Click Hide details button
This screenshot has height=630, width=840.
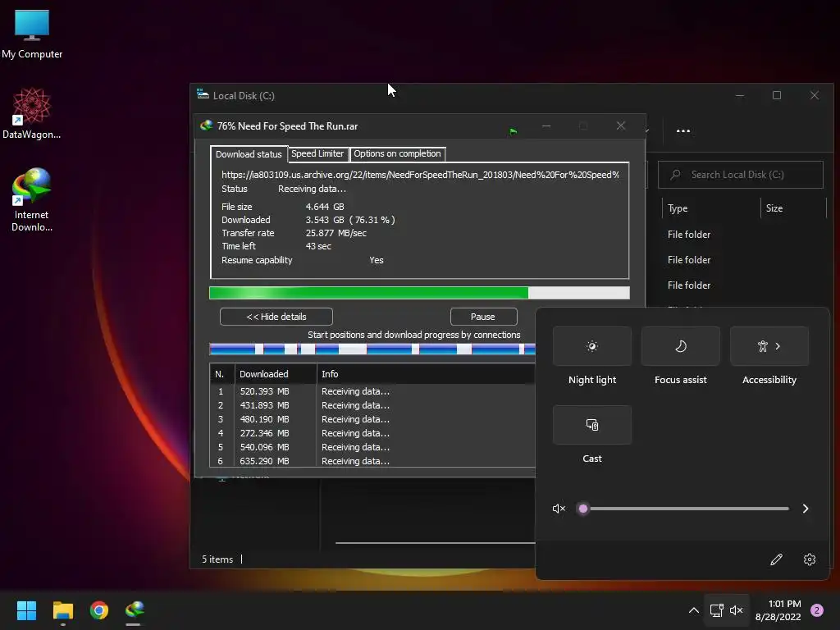coord(276,317)
